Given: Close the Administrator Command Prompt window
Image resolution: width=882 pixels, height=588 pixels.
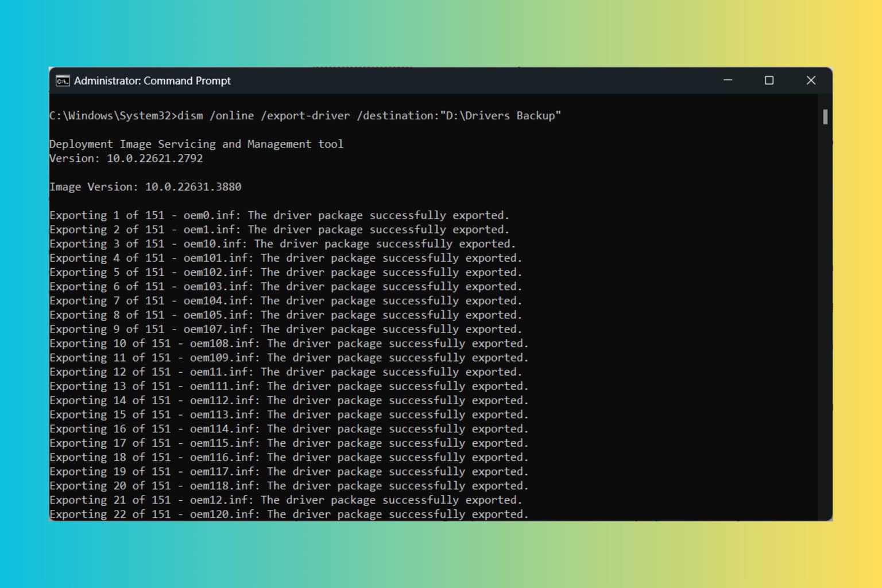Looking at the screenshot, I should [811, 80].
